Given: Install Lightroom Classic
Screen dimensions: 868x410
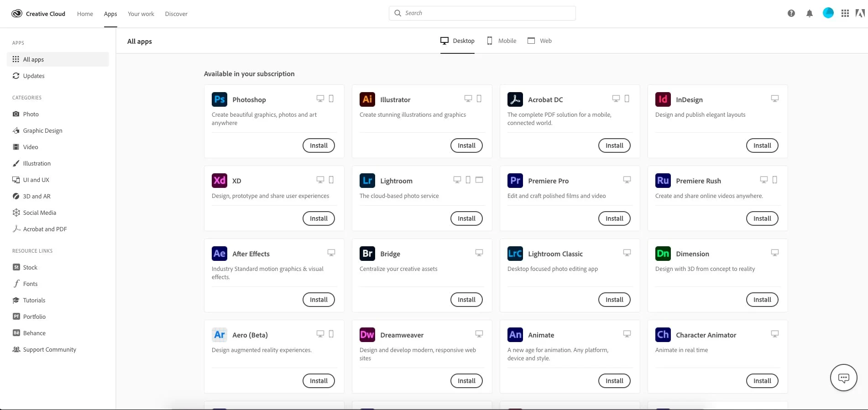Looking at the screenshot, I should (614, 300).
